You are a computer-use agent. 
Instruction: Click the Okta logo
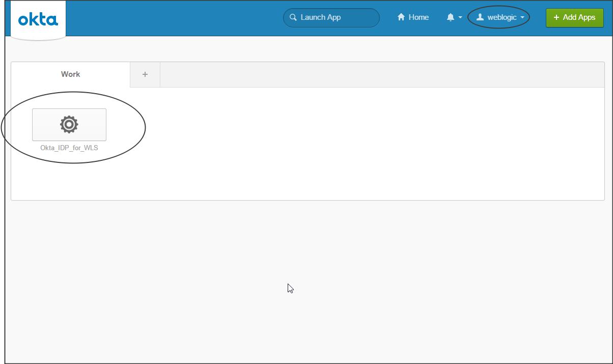click(38, 20)
